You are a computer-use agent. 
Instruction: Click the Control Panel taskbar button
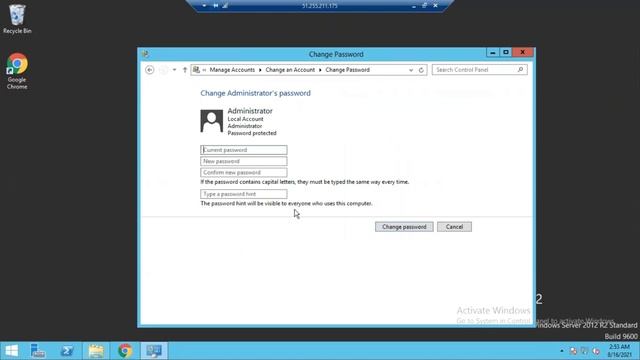[154, 351]
